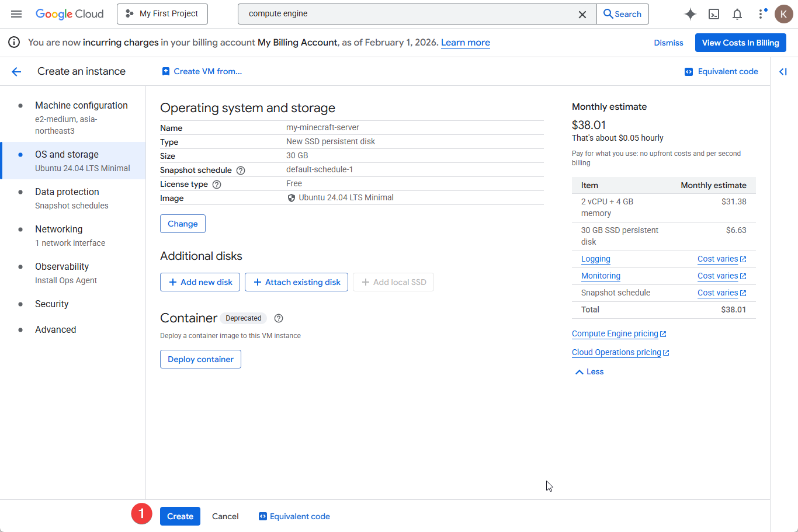The image size is (798, 532).
Task: Dismiss the billing charges banner
Action: point(668,43)
